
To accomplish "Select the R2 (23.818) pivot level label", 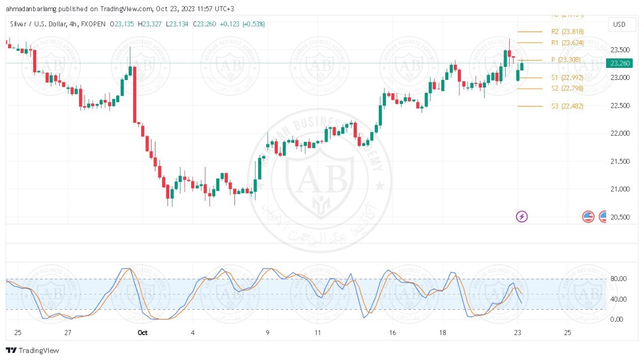I will tap(567, 32).
